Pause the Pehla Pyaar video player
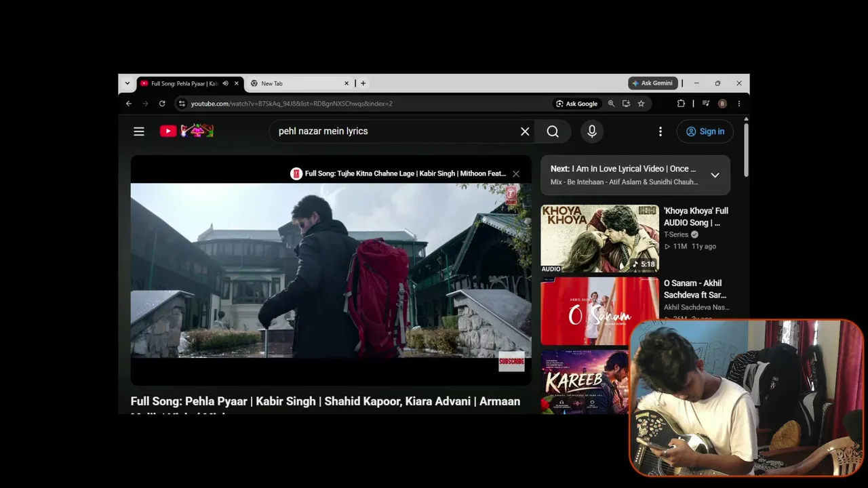Screen dimensions: 868x488 coord(331,270)
